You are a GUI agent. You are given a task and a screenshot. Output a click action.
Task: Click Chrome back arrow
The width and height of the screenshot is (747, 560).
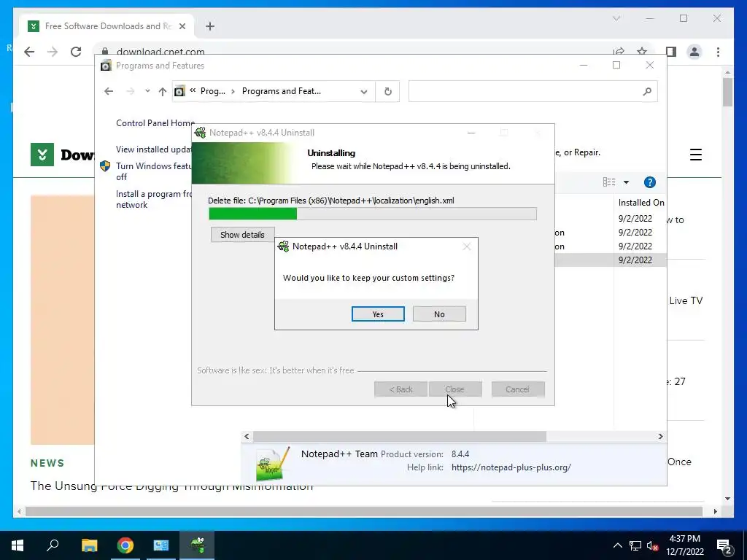click(x=29, y=52)
